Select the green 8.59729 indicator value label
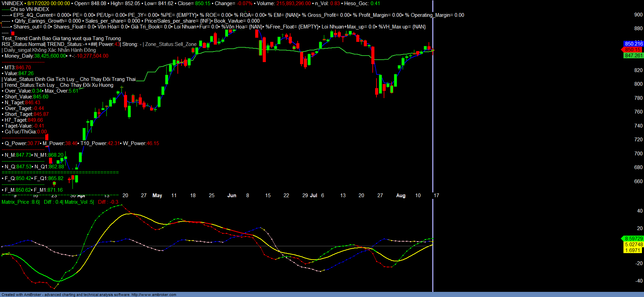The image size is (644, 297). [633, 239]
